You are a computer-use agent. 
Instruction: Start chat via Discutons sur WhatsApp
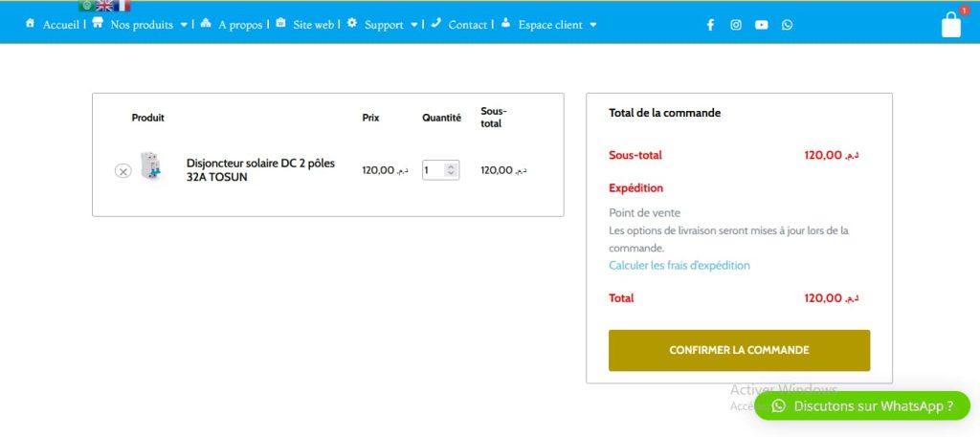861,405
